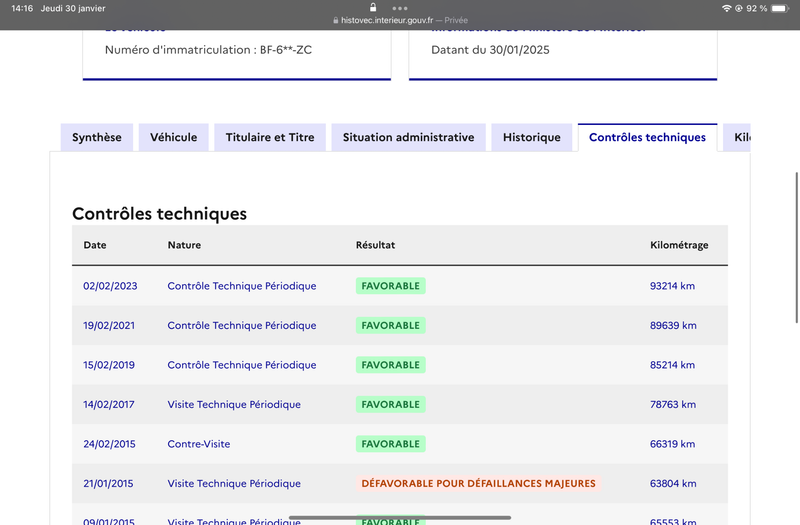Tap the Wi-Fi status icon
Viewport: 800px width, 525px height.
tap(727, 8)
